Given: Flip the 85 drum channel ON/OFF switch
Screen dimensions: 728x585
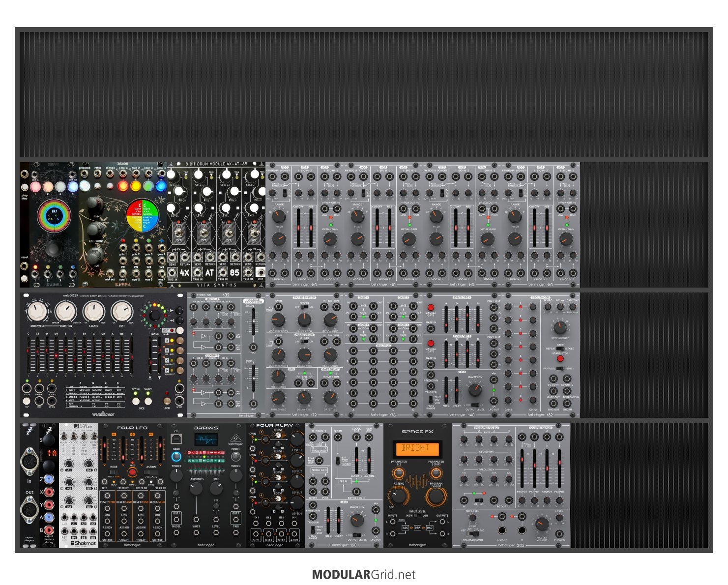Looking at the screenshot, I should [229, 233].
